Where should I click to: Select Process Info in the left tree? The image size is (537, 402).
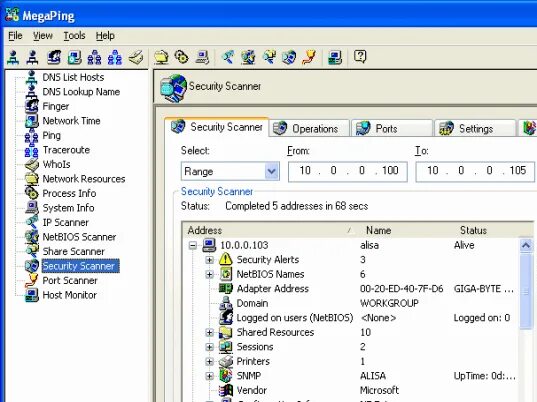(69, 193)
